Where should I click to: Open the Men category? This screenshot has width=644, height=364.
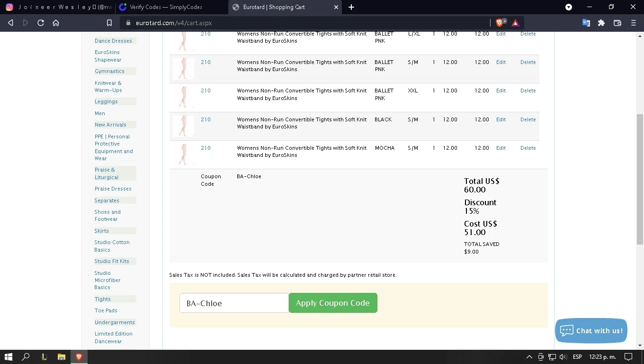tap(100, 113)
